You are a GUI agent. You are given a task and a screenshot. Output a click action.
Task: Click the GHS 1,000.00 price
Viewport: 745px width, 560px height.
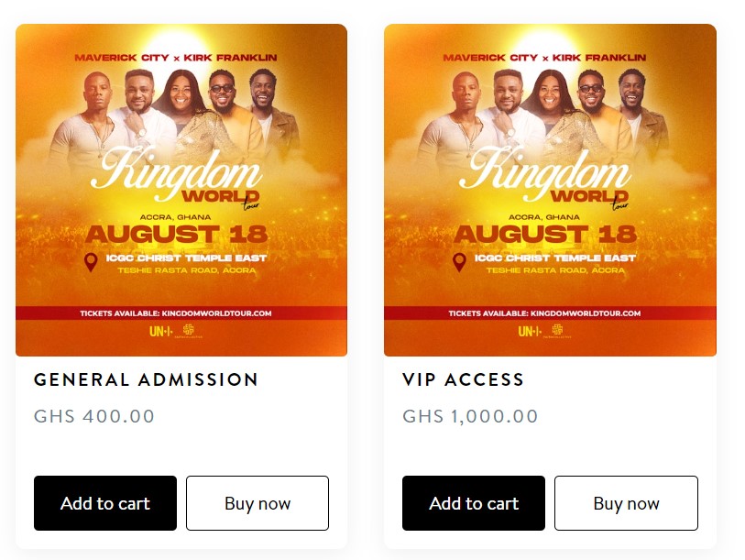[x=470, y=416]
